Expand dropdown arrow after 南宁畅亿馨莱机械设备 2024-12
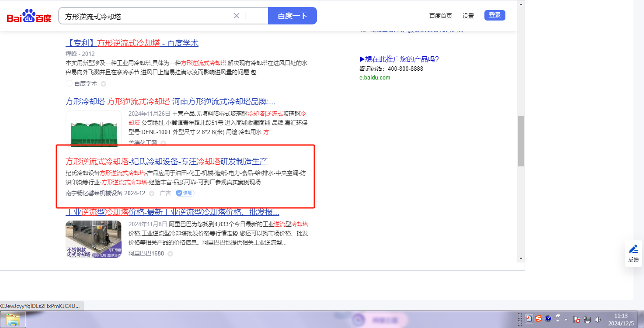 (x=152, y=193)
